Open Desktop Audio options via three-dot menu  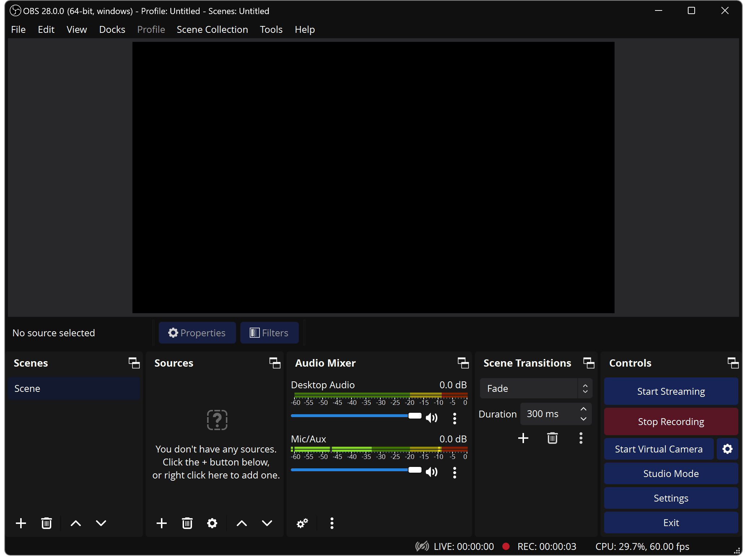tap(454, 417)
